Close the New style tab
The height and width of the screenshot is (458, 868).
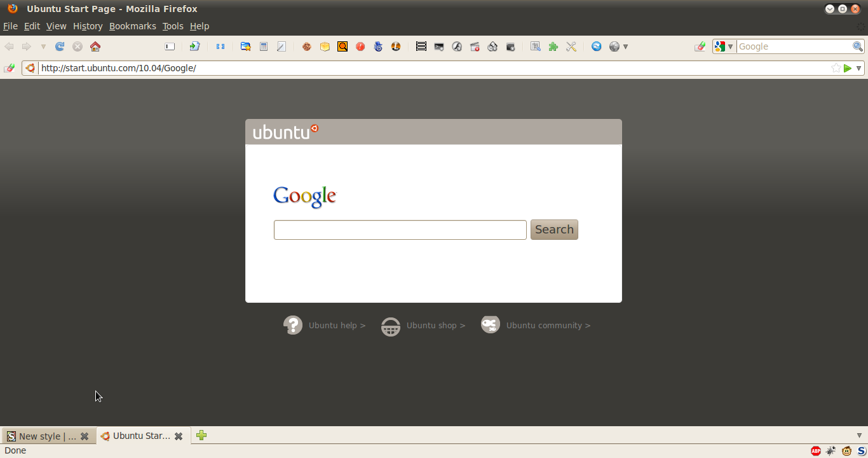(85, 436)
